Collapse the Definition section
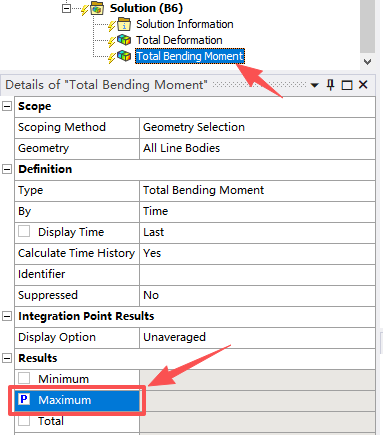Image resolution: width=383 pixels, height=435 pixels. 7,169
